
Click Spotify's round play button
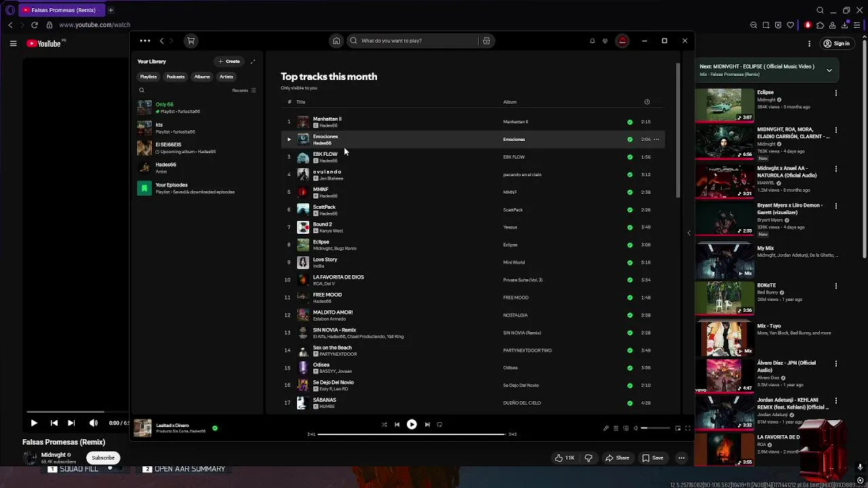[412, 424]
